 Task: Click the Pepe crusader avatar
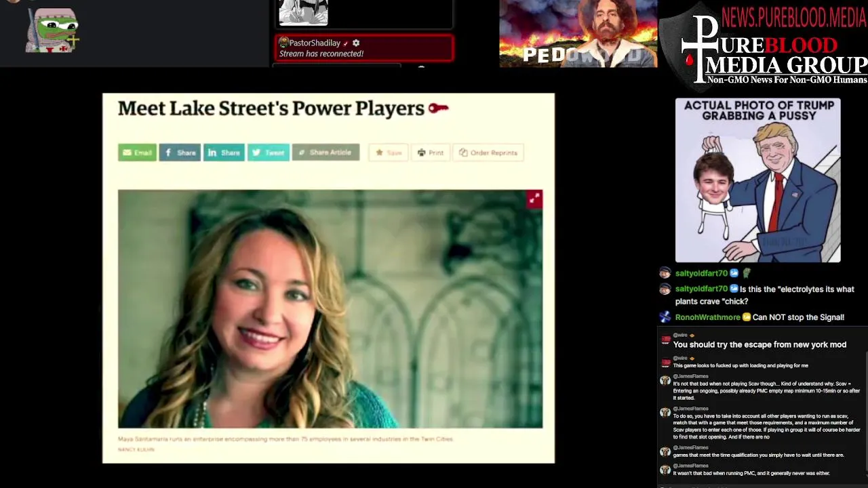[52, 30]
